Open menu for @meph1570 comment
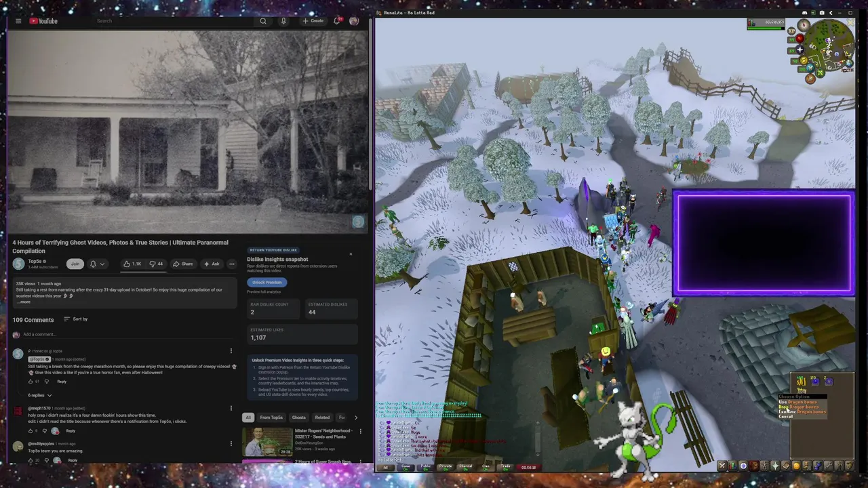This screenshot has width=868, height=488. (x=231, y=408)
